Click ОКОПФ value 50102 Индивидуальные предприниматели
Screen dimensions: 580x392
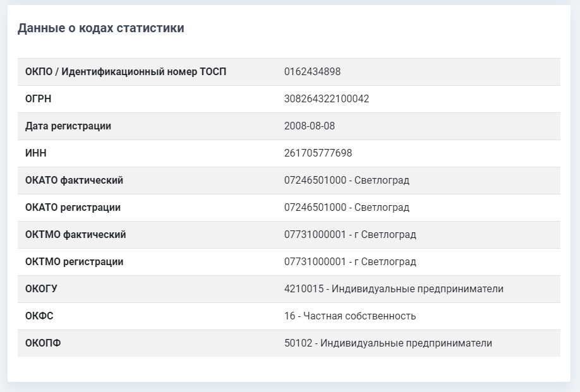[x=388, y=343]
